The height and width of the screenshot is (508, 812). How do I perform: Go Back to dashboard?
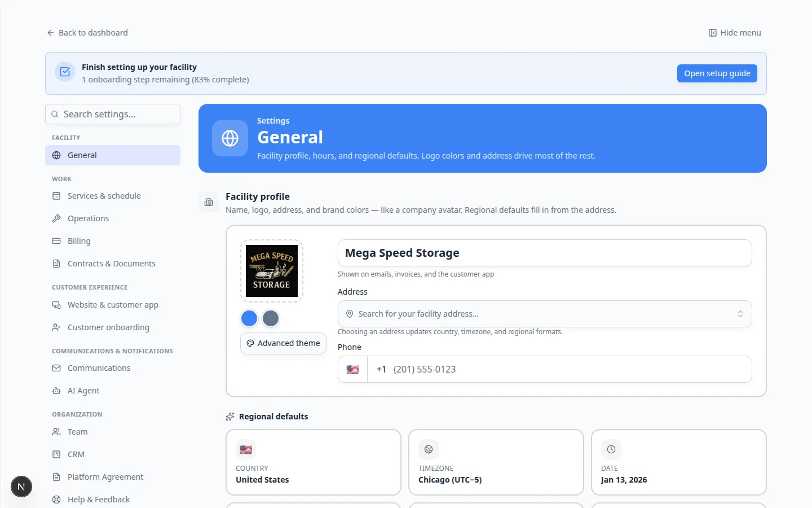coord(87,33)
